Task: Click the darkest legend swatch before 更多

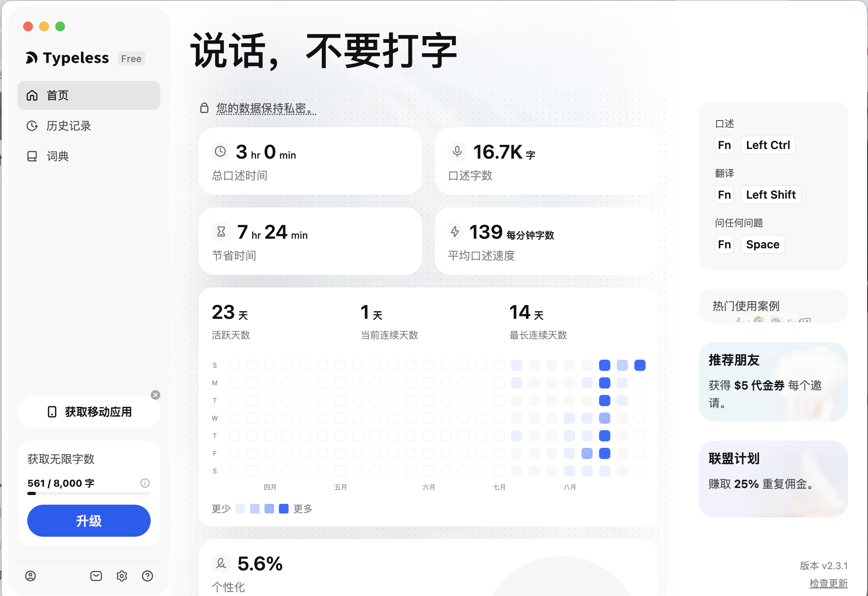Action: pos(284,509)
